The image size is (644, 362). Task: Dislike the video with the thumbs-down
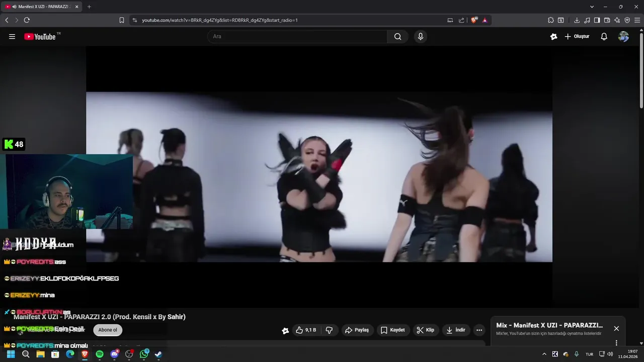pos(330,330)
